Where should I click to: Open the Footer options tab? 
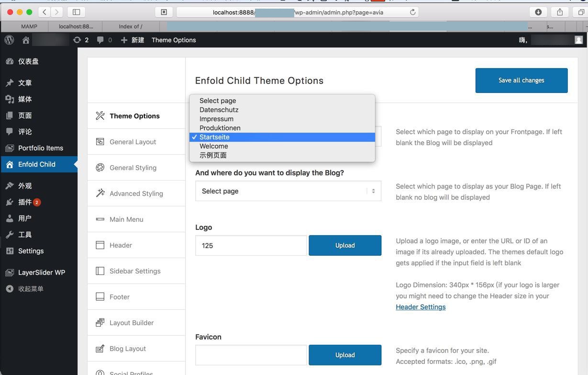pos(136,297)
